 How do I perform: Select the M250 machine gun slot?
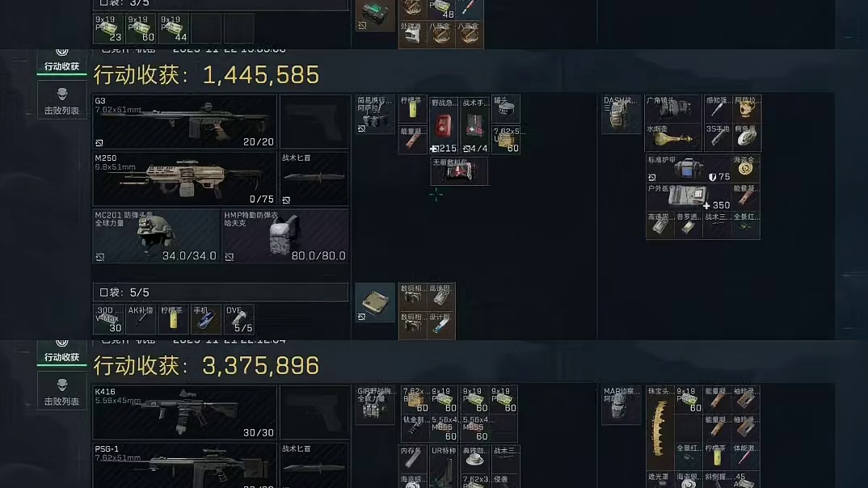[184, 179]
